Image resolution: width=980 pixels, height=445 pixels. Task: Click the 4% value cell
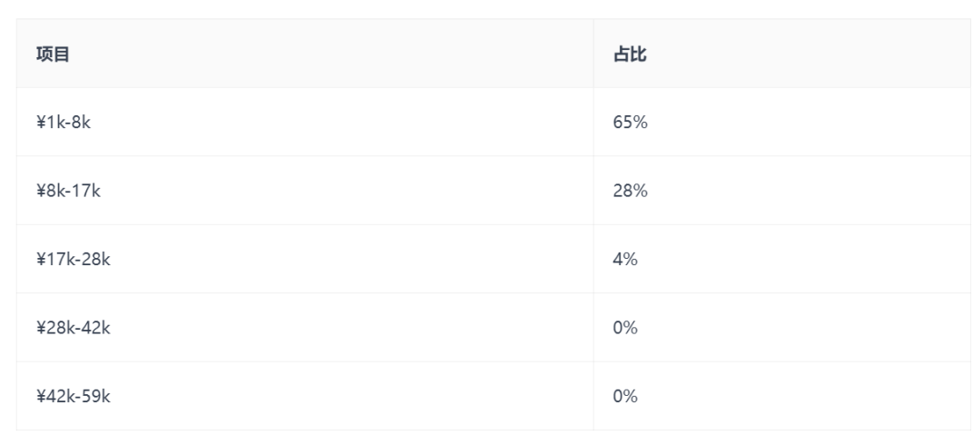(626, 260)
